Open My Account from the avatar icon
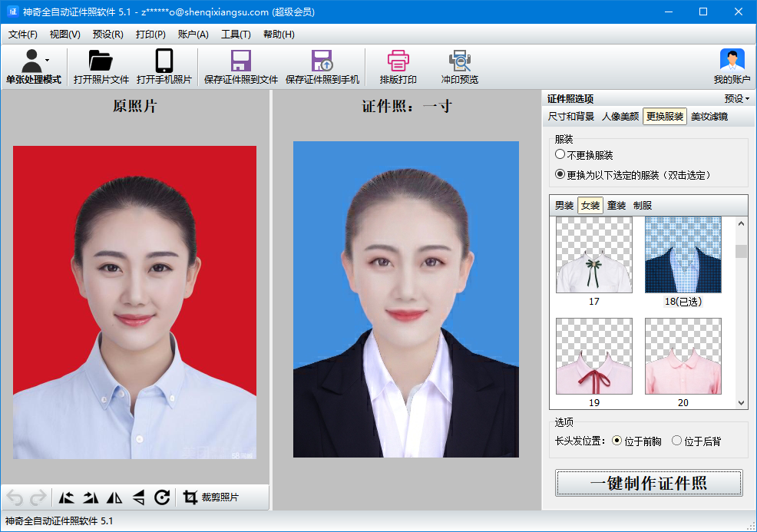The image size is (757, 532). (x=732, y=61)
